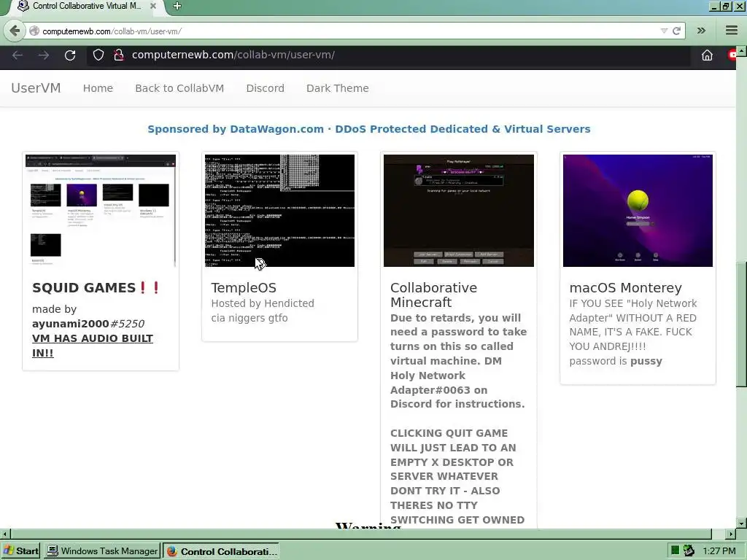The image size is (747, 560).
Task: Open the TempleOS VM thumbnail
Action: click(x=279, y=211)
